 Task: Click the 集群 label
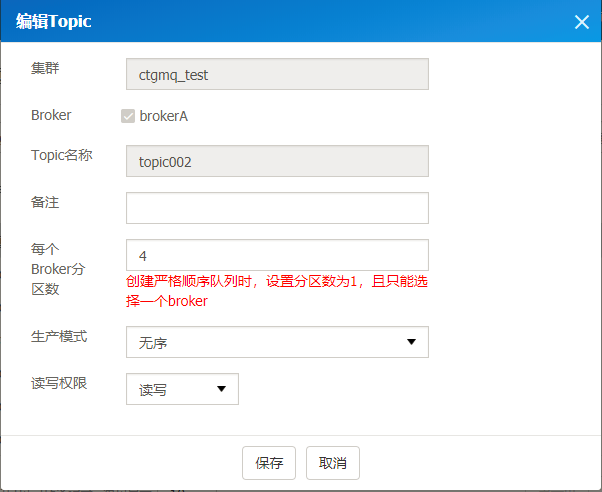click(x=45, y=68)
